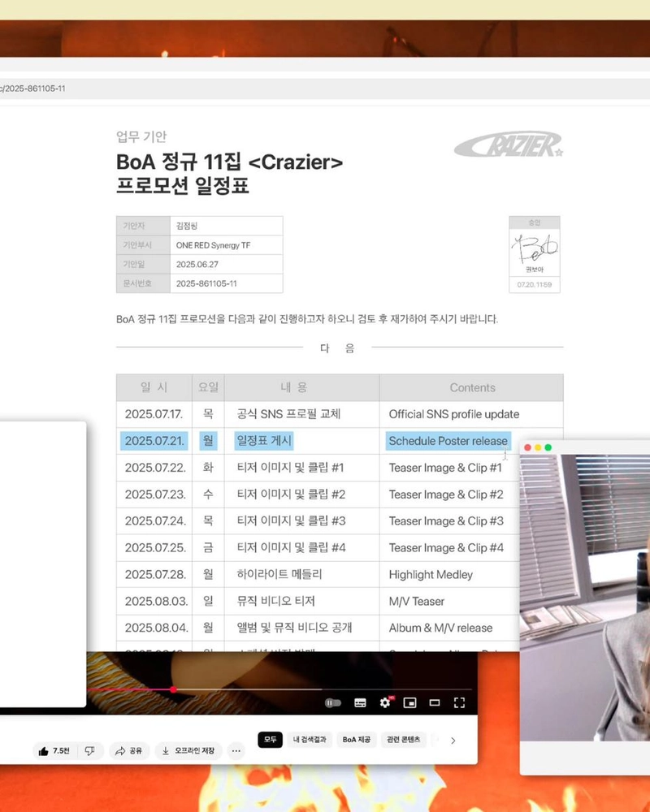Click the 금 weekday cell for 07.25
The height and width of the screenshot is (812, 650).
tap(208, 548)
